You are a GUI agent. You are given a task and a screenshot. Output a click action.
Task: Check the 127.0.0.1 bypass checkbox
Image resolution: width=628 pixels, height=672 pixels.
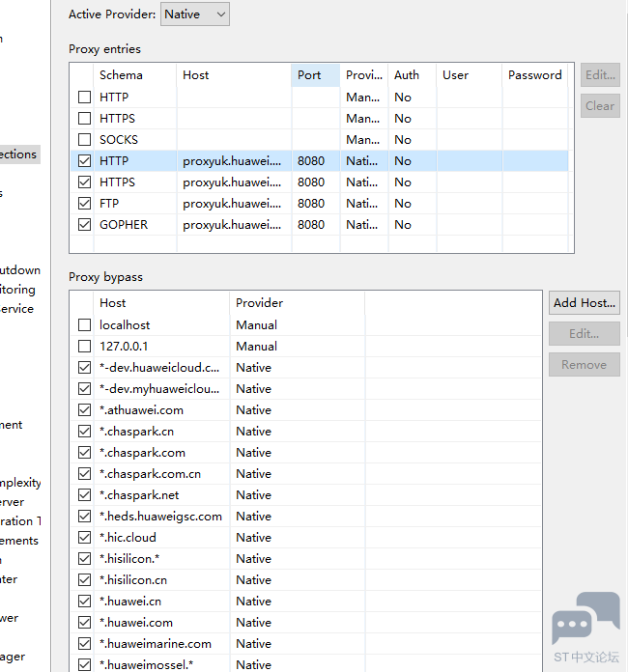tap(84, 347)
